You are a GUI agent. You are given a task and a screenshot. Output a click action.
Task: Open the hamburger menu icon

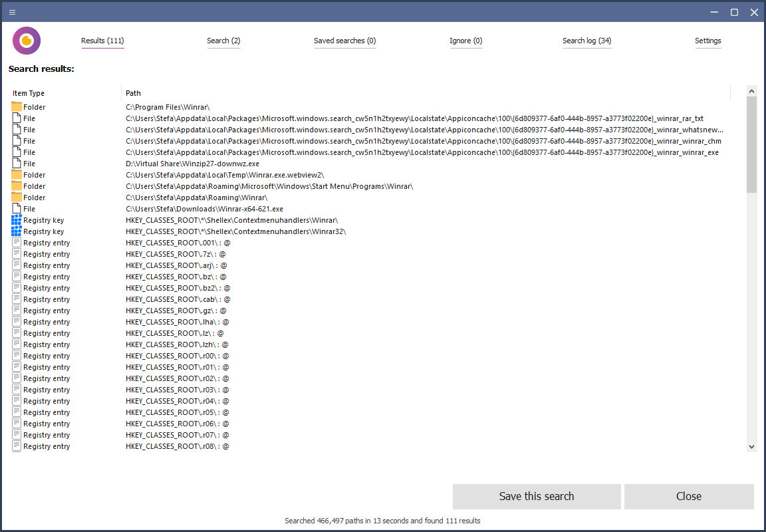[12, 12]
